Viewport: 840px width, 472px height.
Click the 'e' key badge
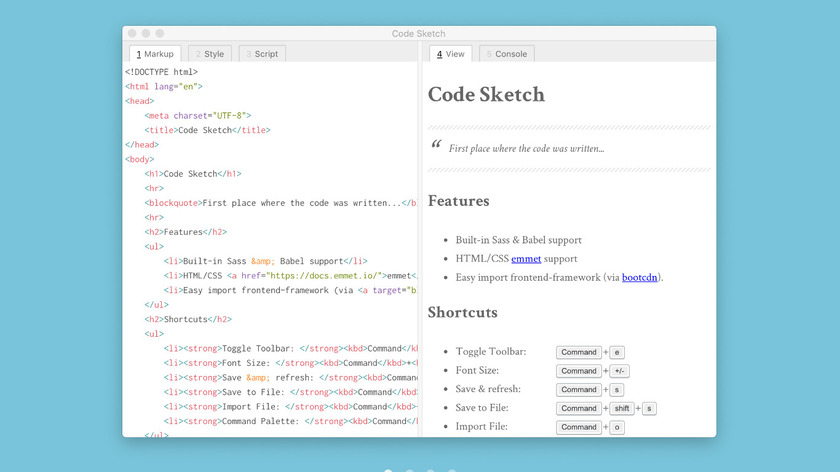pos(617,352)
